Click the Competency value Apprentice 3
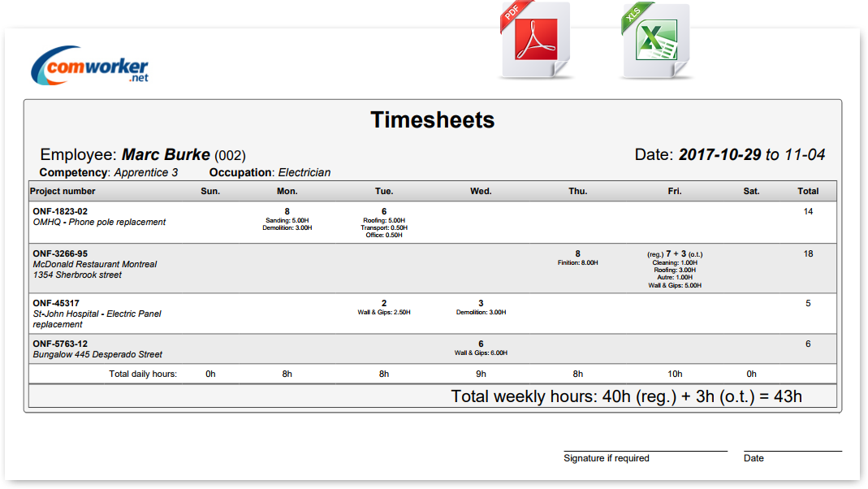The image size is (868, 489). click(x=145, y=173)
